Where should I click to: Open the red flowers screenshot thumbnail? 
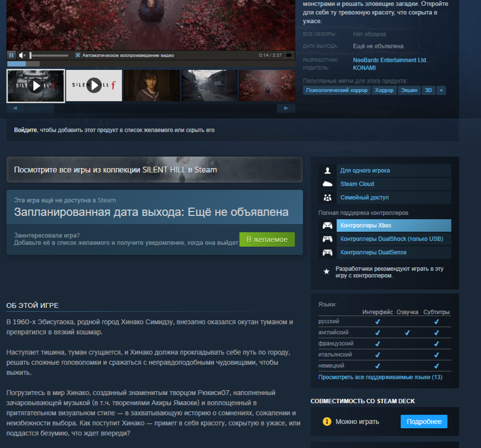267,85
